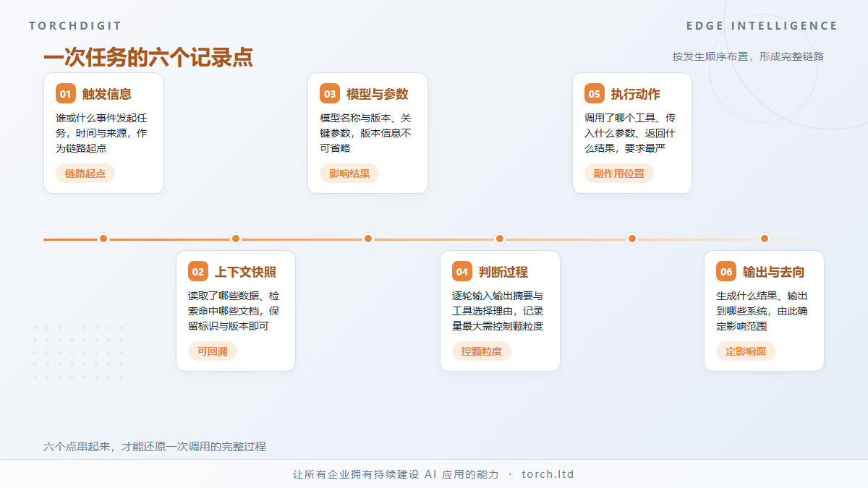This screenshot has width=868, height=488.
Task: Click the 05 number badge
Action: (x=595, y=94)
